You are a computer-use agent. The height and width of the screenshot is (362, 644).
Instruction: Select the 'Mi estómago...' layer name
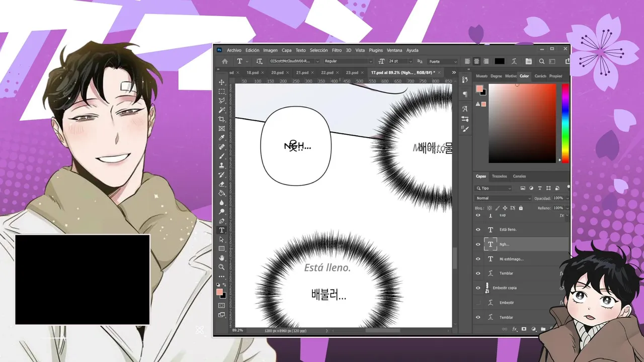[511, 259]
